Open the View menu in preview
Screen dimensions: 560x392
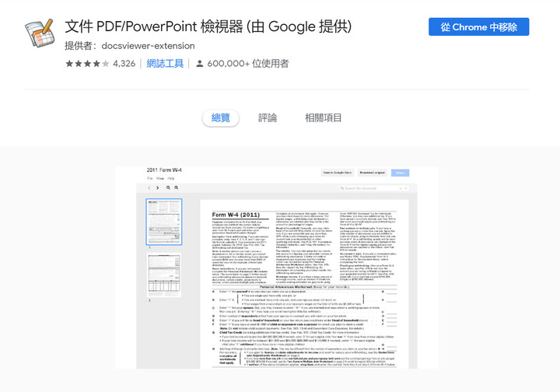160,178
